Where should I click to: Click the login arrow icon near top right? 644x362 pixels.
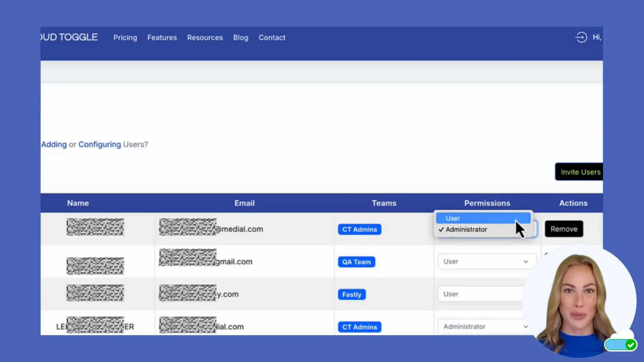pyautogui.click(x=581, y=37)
